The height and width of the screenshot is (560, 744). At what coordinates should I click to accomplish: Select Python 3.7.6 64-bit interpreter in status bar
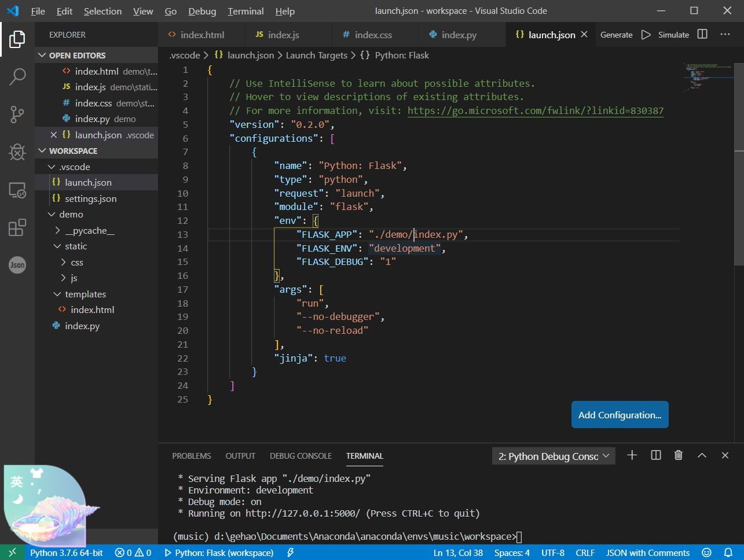pyautogui.click(x=67, y=552)
